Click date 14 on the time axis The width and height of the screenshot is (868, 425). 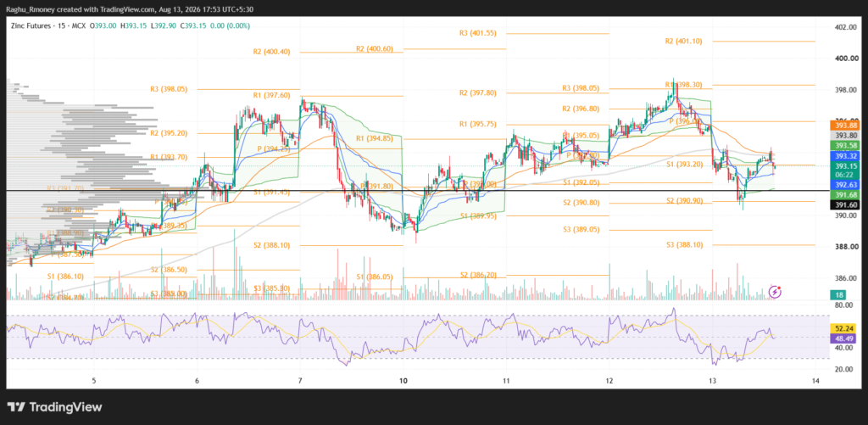pyautogui.click(x=815, y=380)
